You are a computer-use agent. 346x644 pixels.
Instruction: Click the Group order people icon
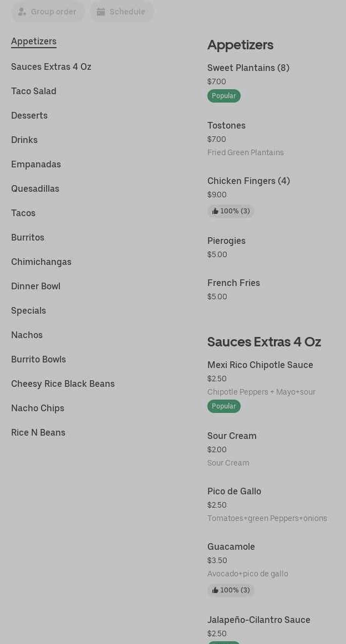[x=22, y=12]
